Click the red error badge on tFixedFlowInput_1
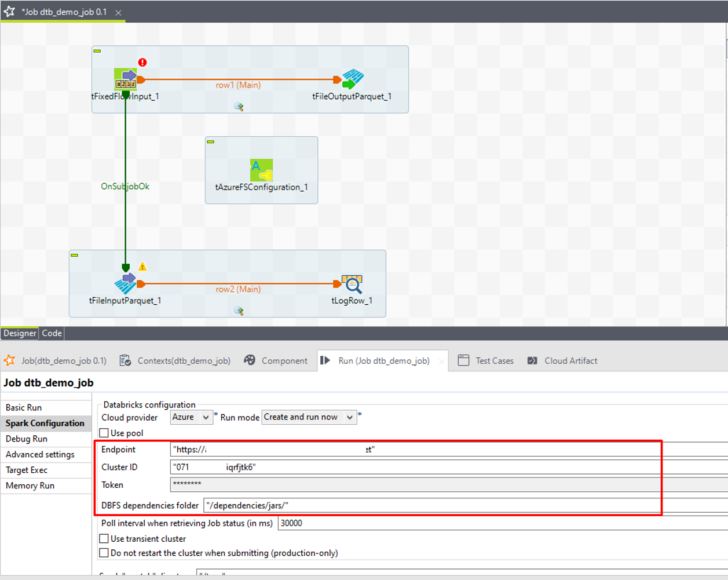 coord(142,63)
